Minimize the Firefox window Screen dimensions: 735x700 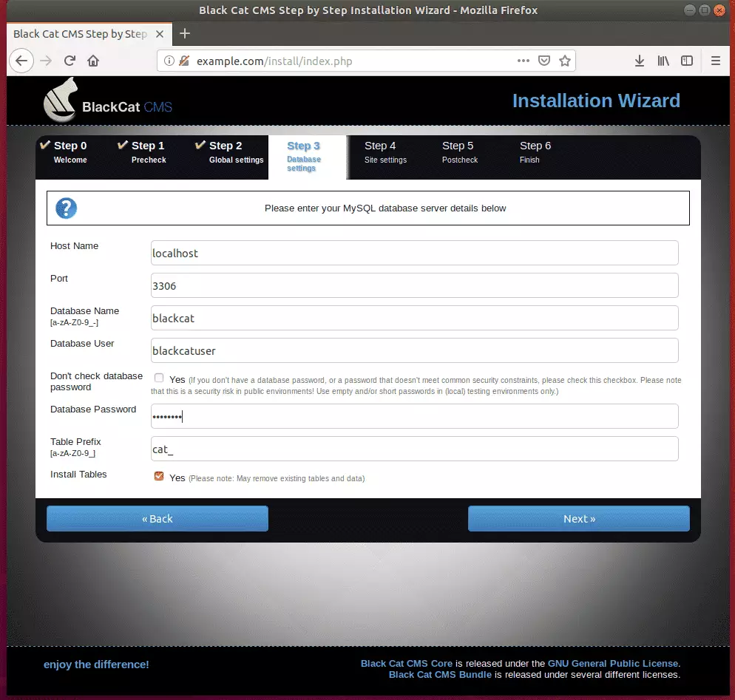pos(689,10)
